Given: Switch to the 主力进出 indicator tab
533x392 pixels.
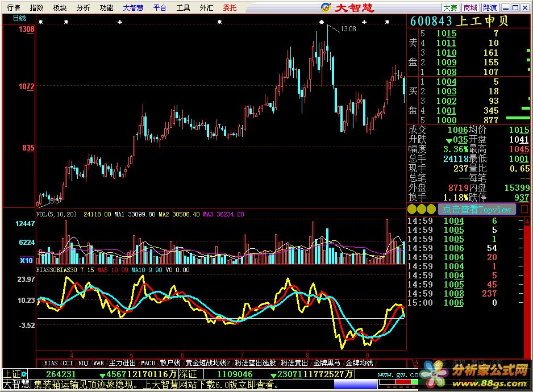Looking at the screenshot, I should (x=122, y=363).
